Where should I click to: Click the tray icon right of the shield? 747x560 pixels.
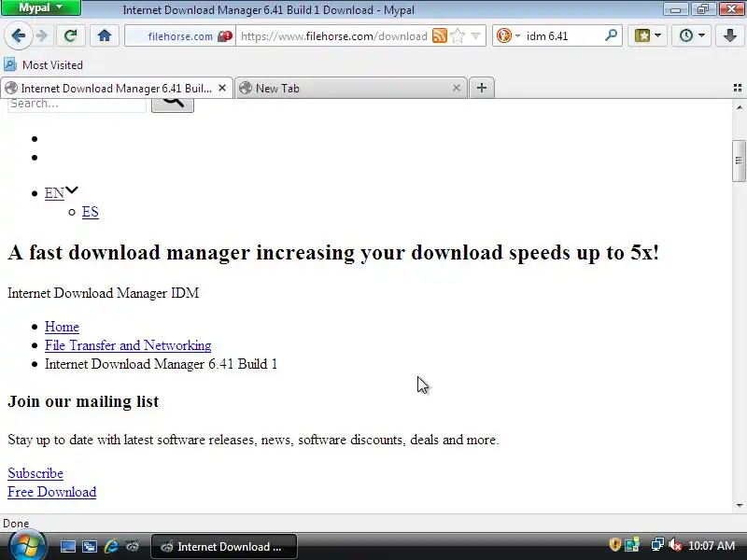tap(632, 545)
